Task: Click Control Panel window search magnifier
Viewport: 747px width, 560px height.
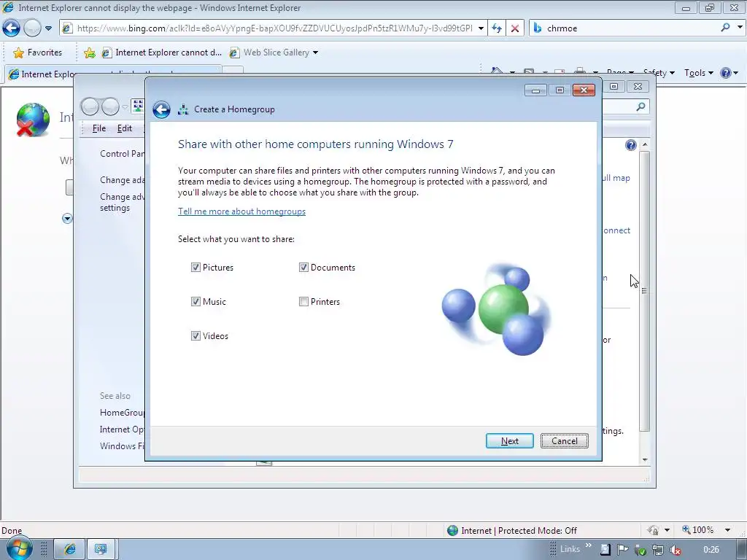Action: (x=640, y=106)
